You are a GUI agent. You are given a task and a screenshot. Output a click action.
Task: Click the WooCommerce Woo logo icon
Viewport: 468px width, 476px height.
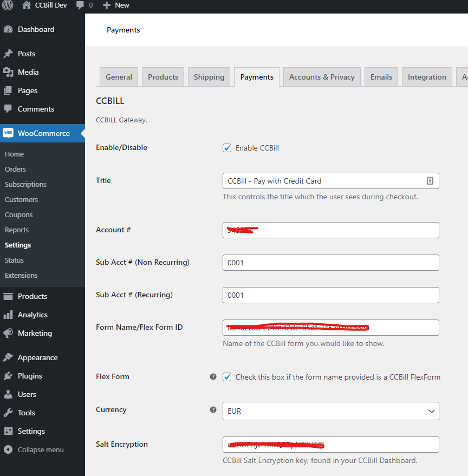[8, 133]
